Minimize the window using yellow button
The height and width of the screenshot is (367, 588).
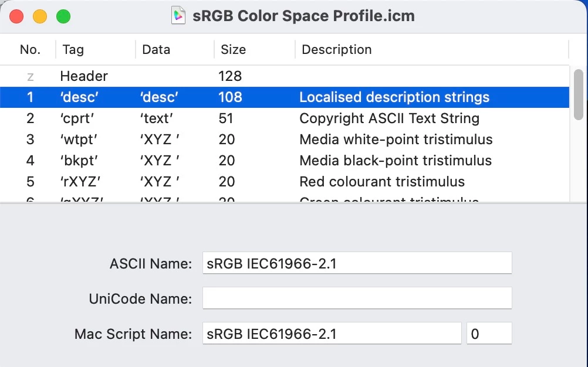click(x=40, y=16)
